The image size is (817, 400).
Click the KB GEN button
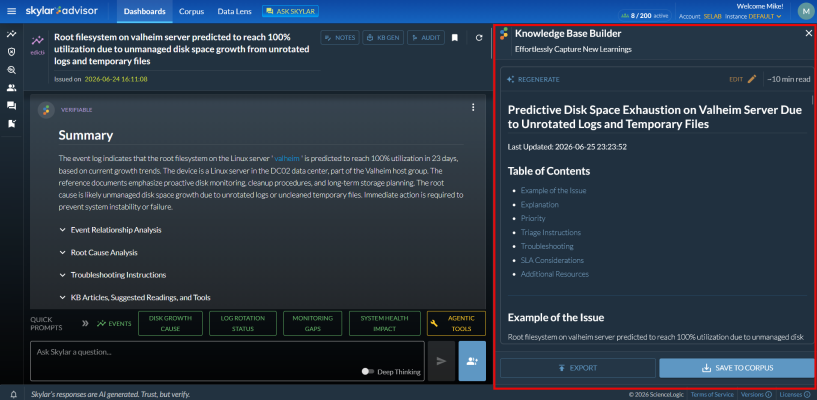pyautogui.click(x=383, y=38)
